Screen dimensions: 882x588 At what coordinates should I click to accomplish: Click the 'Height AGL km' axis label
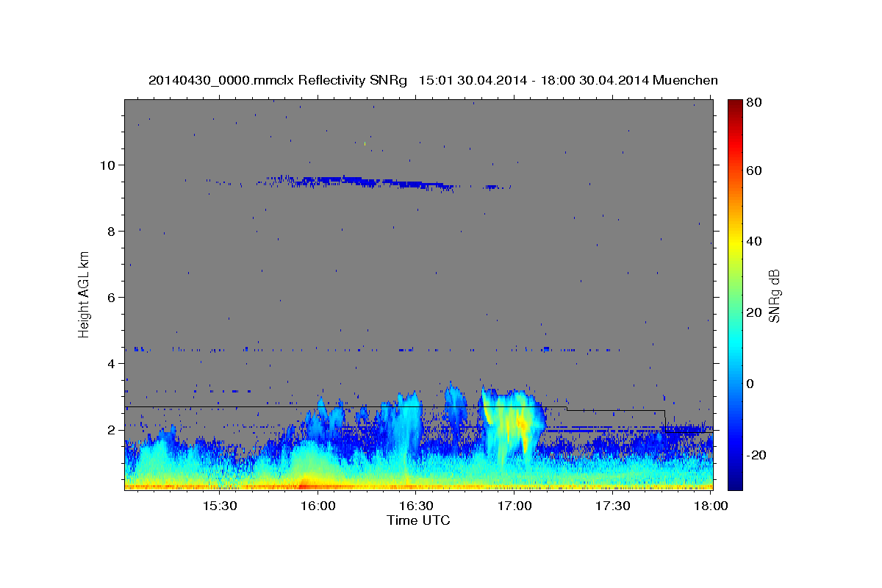click(x=85, y=293)
